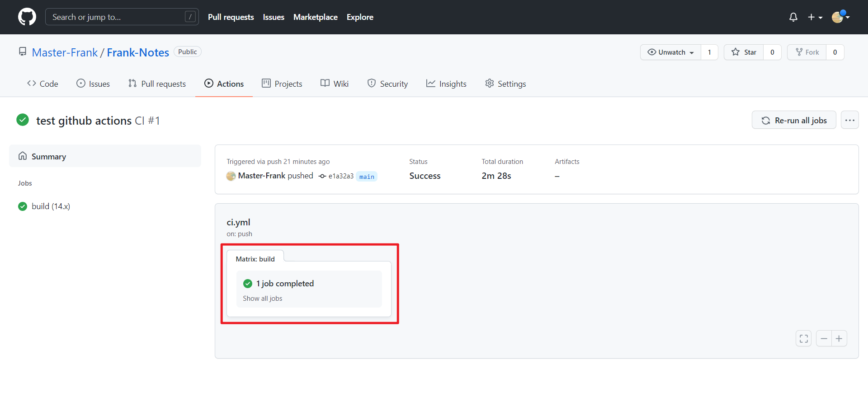Go to Pull requests in top navigation
Image resolution: width=868 pixels, height=406 pixels.
[231, 17]
